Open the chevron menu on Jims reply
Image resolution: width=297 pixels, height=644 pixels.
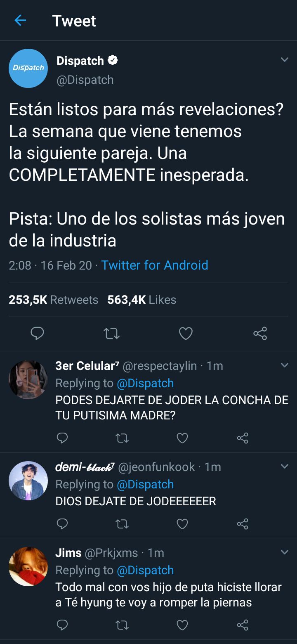click(x=284, y=552)
